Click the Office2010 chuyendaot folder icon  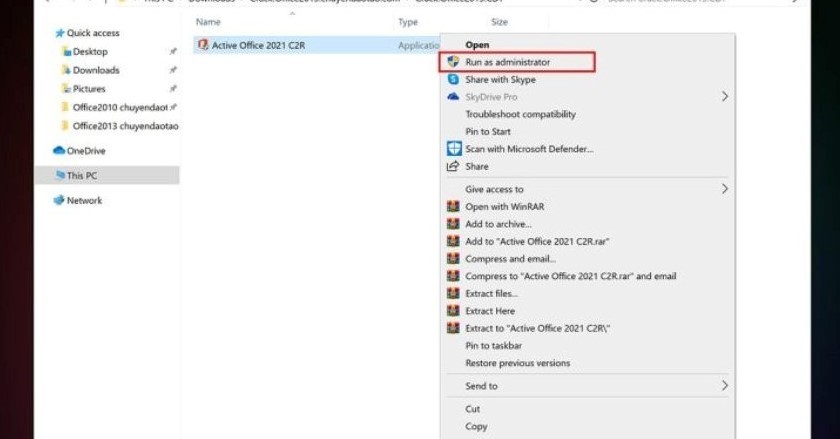(x=66, y=107)
